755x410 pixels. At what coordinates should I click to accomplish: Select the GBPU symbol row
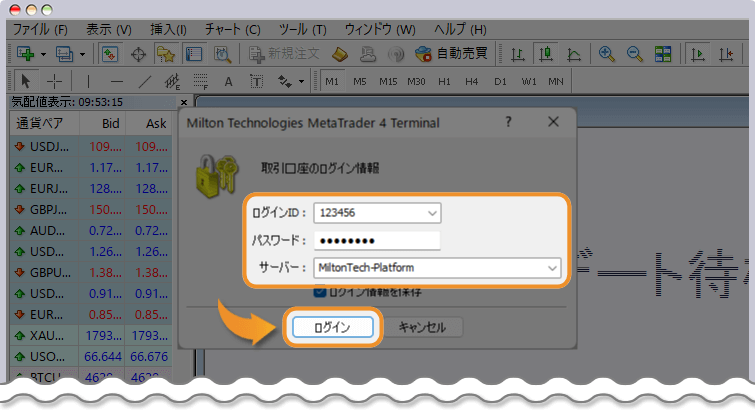tap(91, 273)
